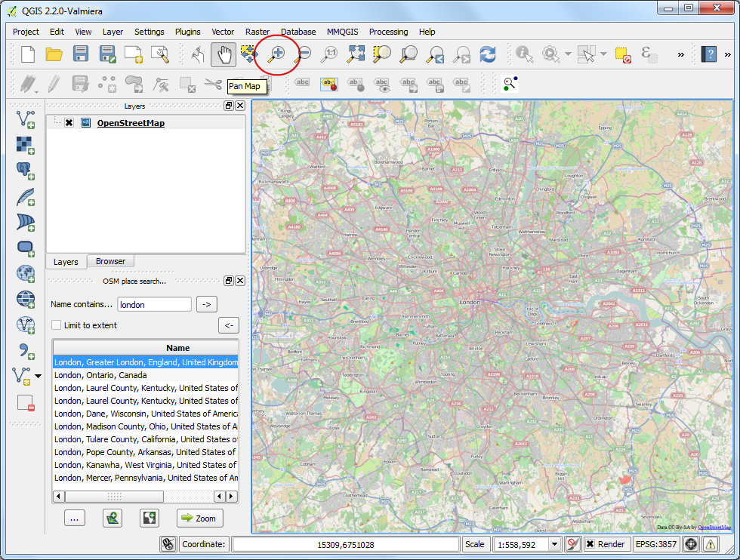740x560 pixels.
Task: Click the OSM place search plugin icon
Action: pyautogui.click(x=510, y=84)
